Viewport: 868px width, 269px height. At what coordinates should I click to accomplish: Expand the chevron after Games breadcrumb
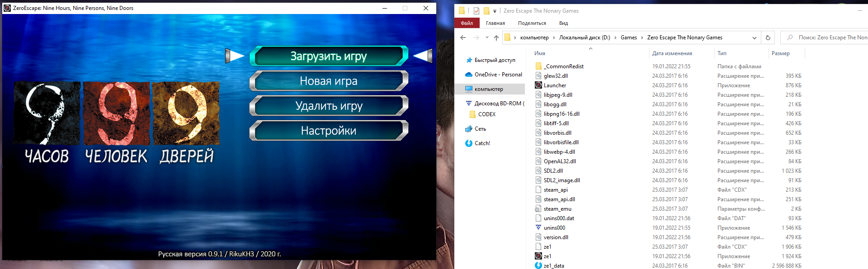point(642,38)
